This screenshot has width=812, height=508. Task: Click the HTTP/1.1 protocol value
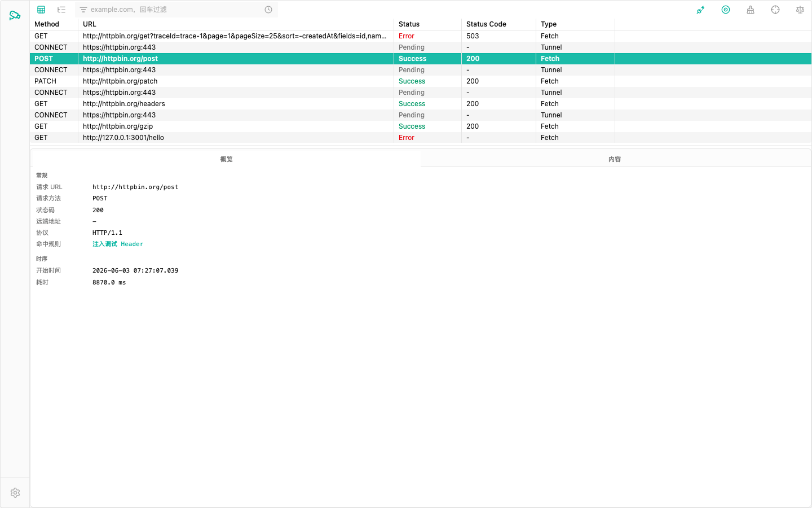(x=107, y=233)
